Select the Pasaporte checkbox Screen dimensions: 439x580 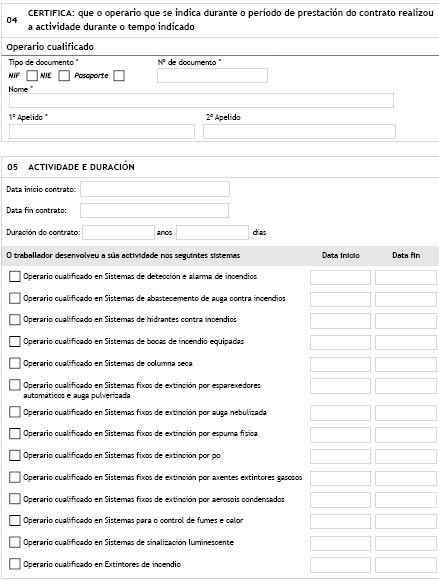click(x=119, y=76)
